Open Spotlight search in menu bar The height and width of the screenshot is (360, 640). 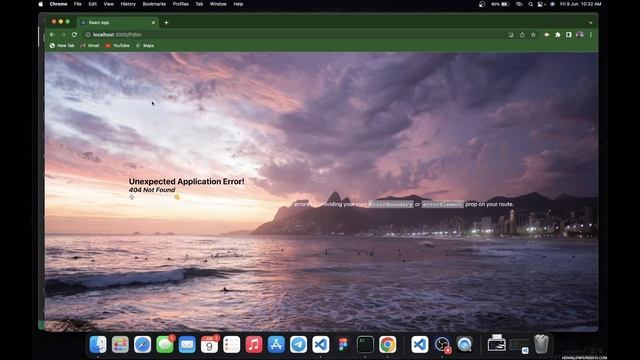(x=530, y=4)
